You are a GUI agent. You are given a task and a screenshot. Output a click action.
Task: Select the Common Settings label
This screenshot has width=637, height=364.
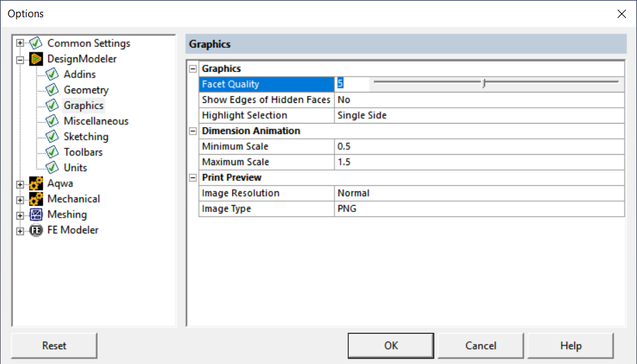[x=89, y=43]
